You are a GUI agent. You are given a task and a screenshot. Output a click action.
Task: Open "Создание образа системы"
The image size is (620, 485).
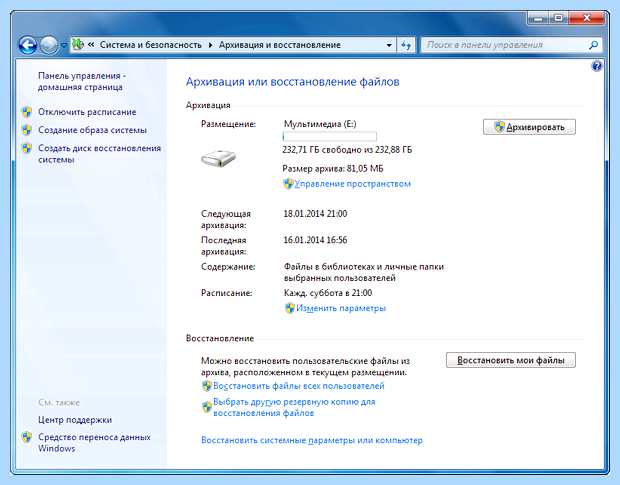[x=92, y=130]
